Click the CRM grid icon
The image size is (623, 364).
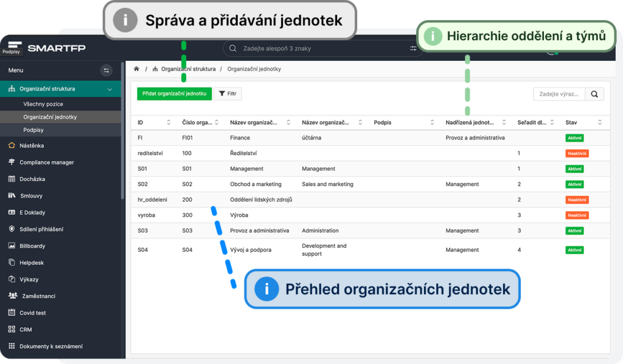pos(12,329)
